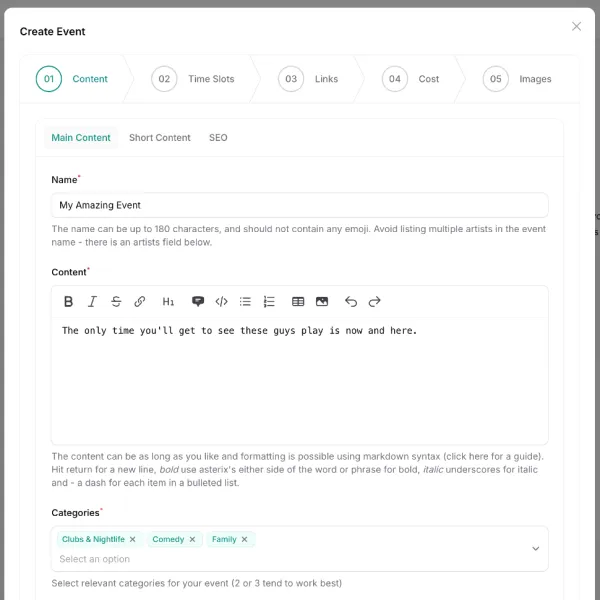
Task: Go to step 02 Time Slots
Action: point(192,79)
